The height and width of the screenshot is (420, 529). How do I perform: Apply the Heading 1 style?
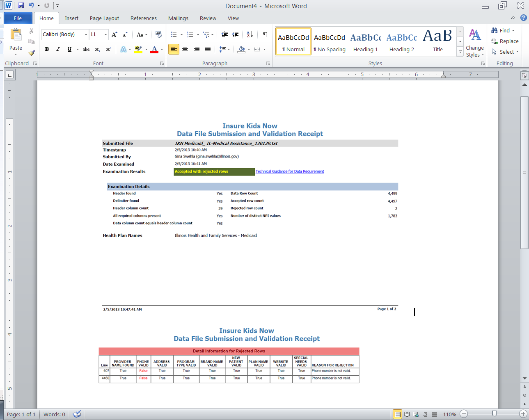pos(365,42)
